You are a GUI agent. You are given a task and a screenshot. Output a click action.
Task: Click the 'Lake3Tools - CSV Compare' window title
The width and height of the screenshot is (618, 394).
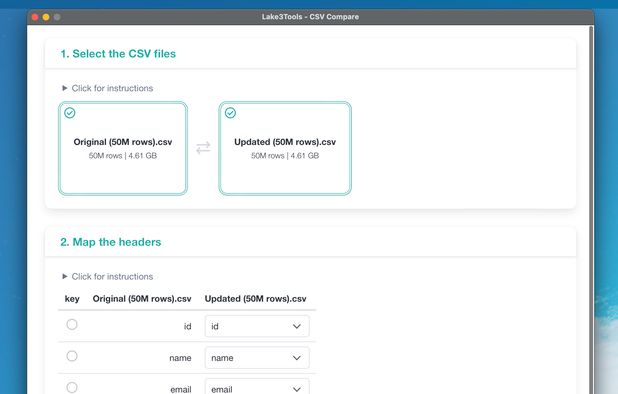[x=310, y=17]
